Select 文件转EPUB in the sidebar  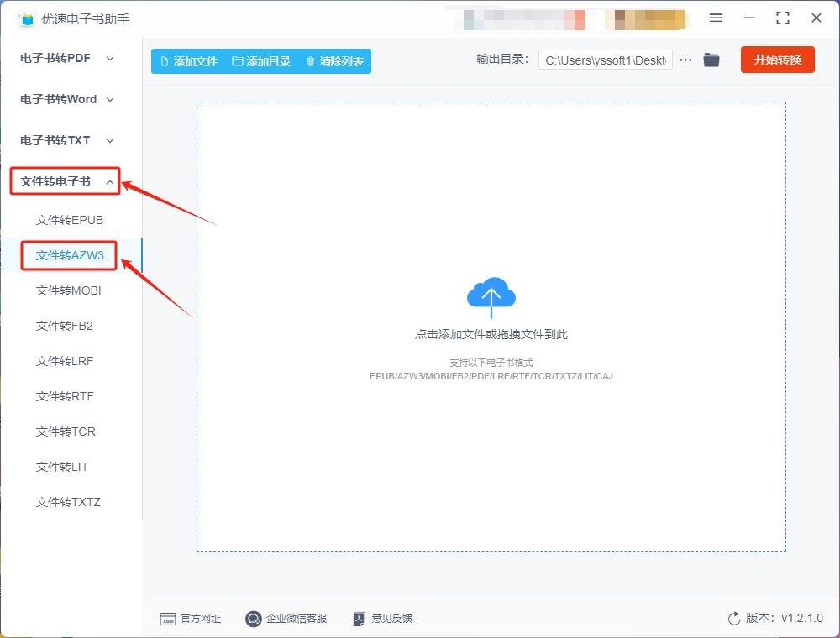tap(69, 219)
